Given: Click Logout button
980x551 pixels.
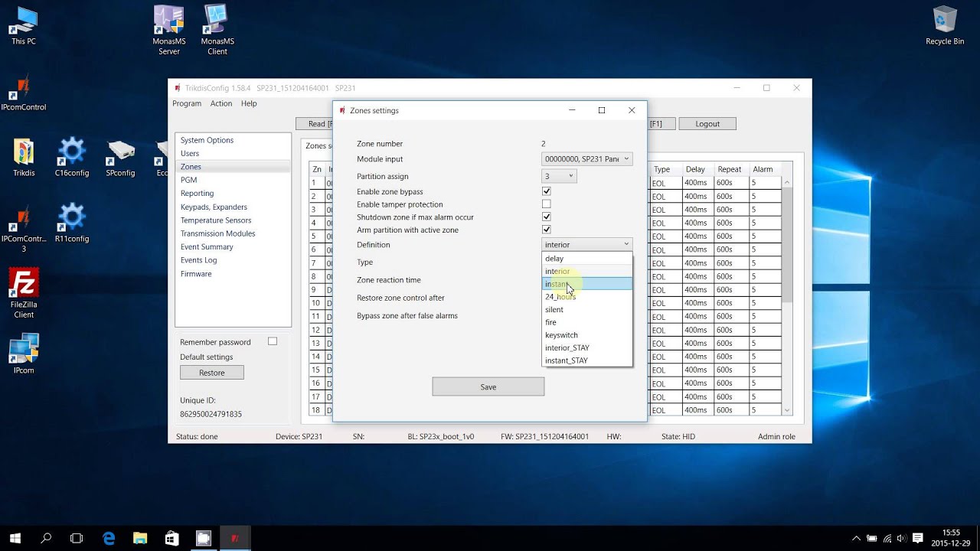Looking at the screenshot, I should [707, 124].
